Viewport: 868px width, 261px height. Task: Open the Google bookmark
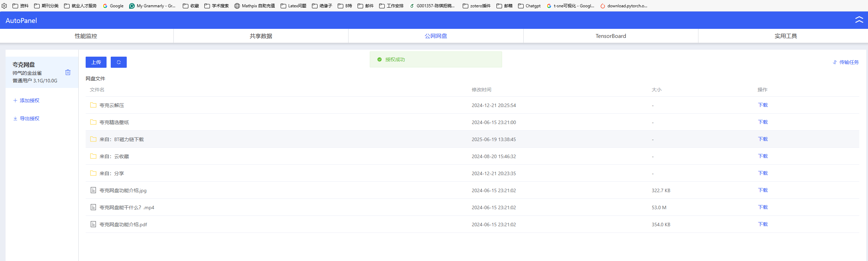point(113,6)
